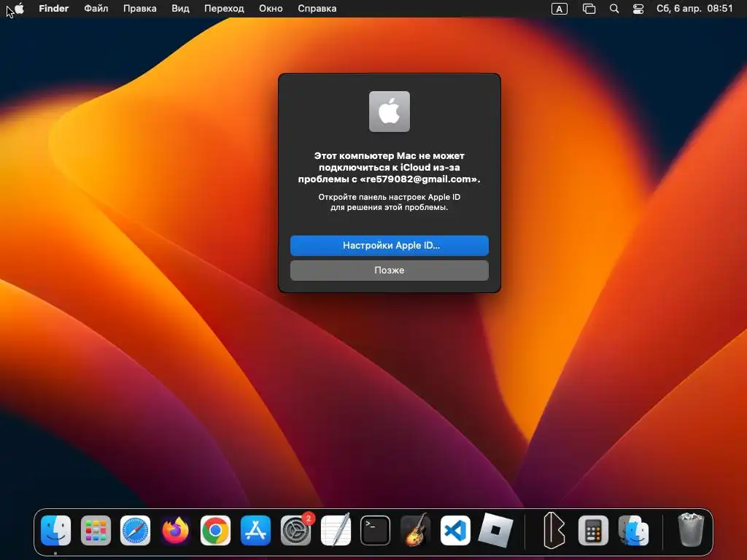
Task: Launch Safari from the Dock
Action: pyautogui.click(x=135, y=531)
